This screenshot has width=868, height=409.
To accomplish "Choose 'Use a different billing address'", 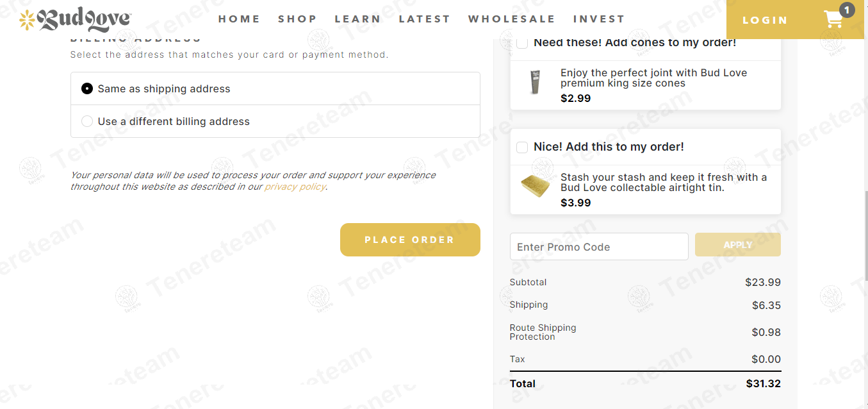I will click(87, 122).
